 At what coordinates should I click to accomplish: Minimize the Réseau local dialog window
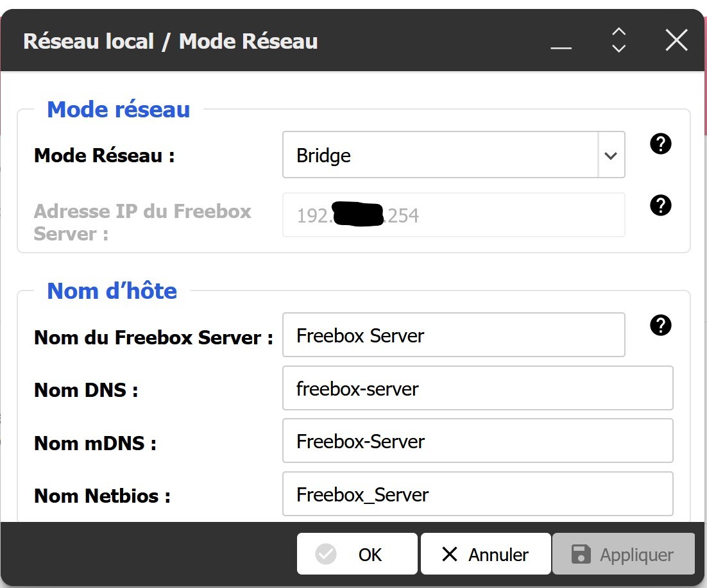point(561,42)
